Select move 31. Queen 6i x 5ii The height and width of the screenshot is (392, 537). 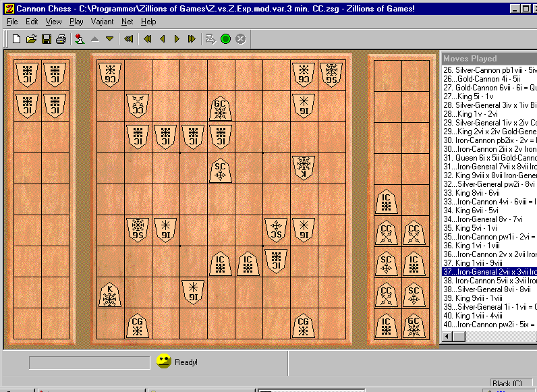coord(489,158)
